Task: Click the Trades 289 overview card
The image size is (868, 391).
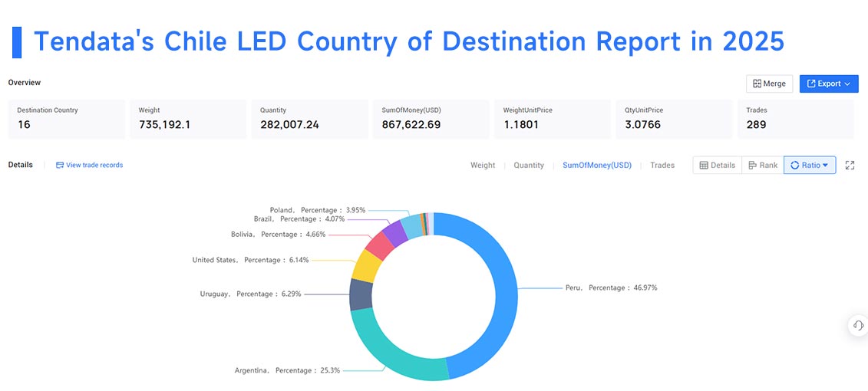Action: (796, 119)
